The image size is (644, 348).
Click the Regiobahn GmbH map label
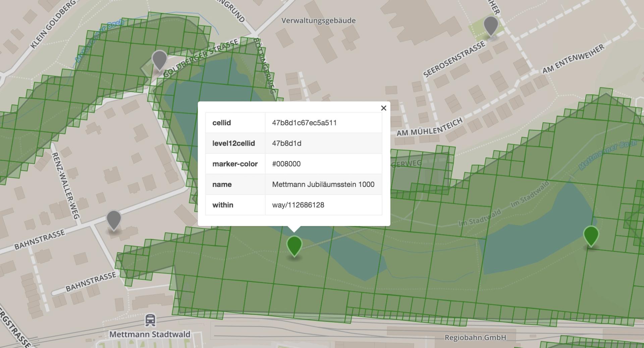(x=475, y=337)
